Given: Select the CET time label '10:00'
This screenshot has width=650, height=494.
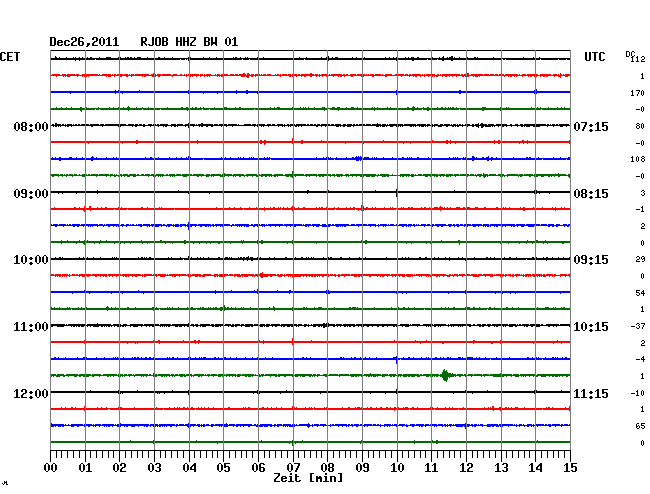Looking at the screenshot, I should [31, 260].
